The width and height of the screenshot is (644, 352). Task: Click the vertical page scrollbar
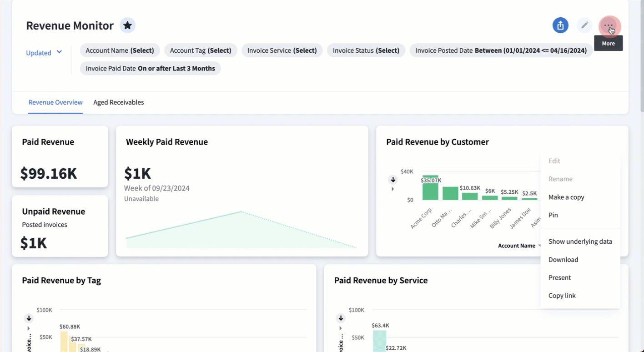(642, 59)
